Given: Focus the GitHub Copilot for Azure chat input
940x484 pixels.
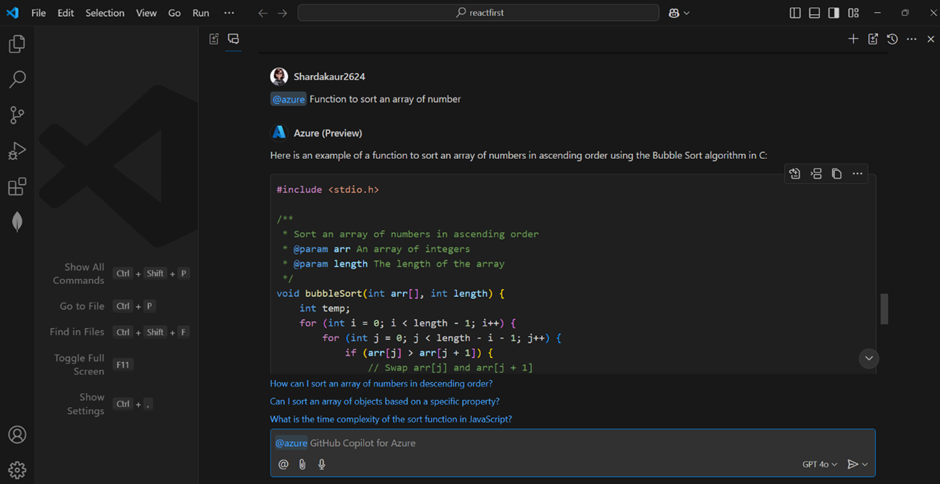Looking at the screenshot, I should pos(573,443).
